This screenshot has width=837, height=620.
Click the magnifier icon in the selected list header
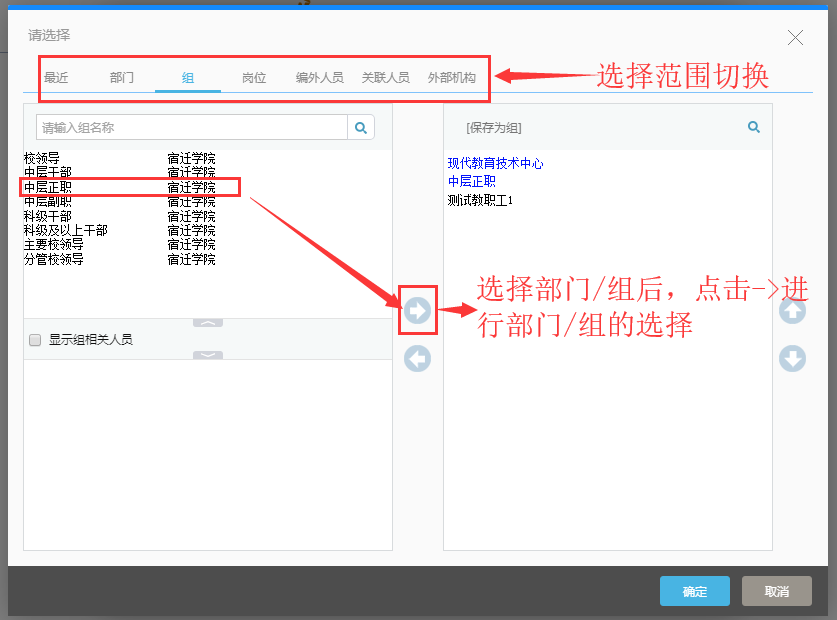[754, 127]
